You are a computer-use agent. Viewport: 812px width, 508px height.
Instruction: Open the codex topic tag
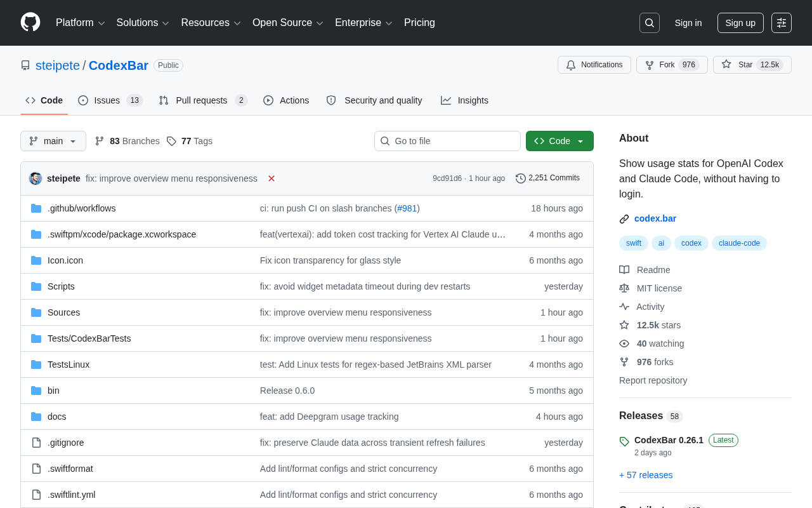691,243
